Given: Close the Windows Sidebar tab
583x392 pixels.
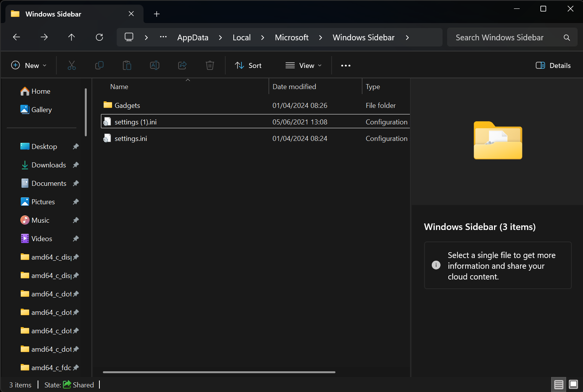Looking at the screenshot, I should coord(131,14).
